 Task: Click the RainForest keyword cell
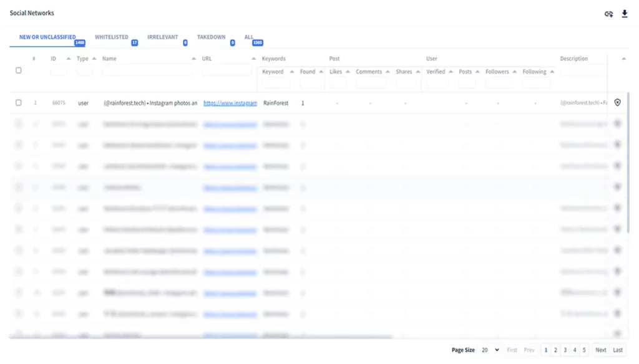(275, 103)
